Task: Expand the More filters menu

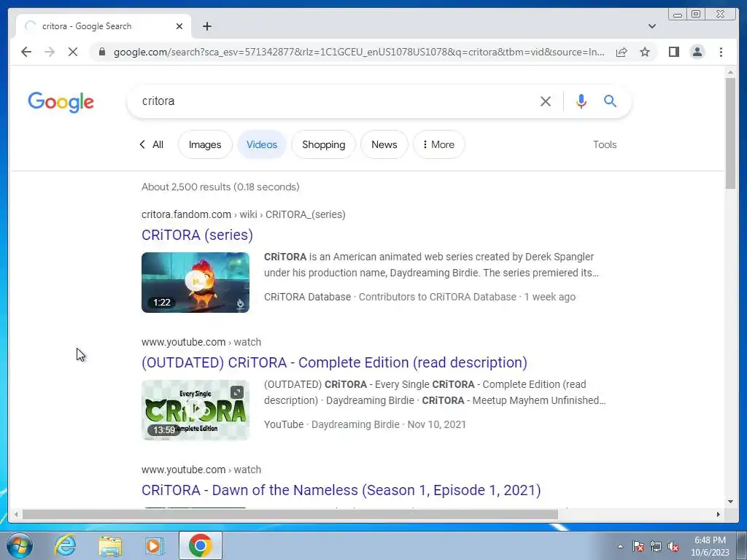Action: coord(438,144)
